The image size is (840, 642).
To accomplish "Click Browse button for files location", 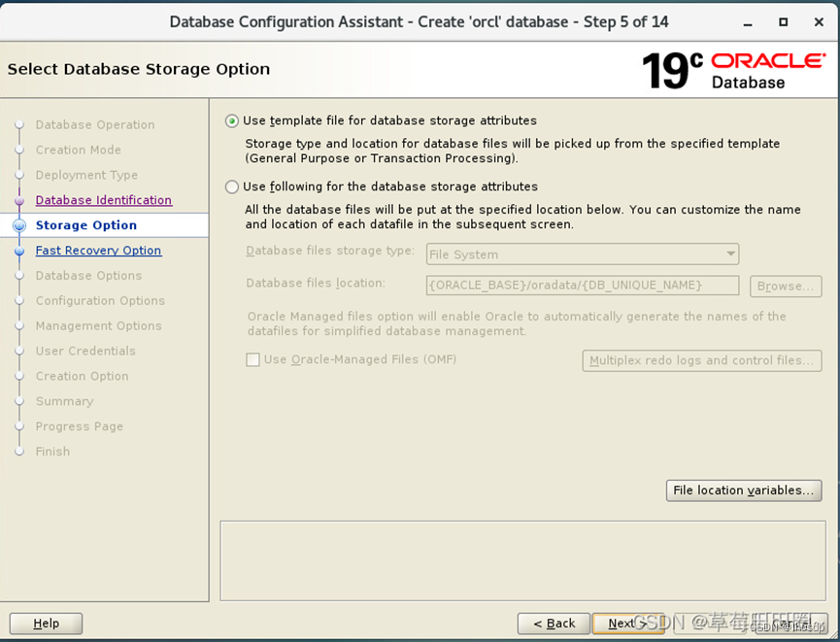I will [x=786, y=287].
